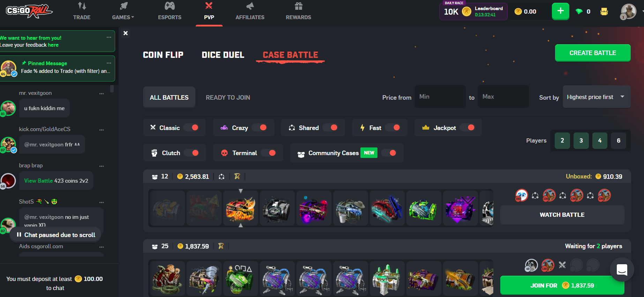This screenshot has height=297, width=644.
Task: Enable the Crazy mode filter switch
Action: pyautogui.click(x=260, y=128)
